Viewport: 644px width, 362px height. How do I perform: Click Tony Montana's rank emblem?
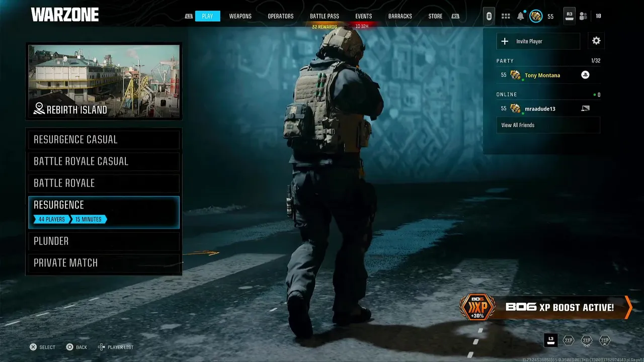pyautogui.click(x=515, y=75)
